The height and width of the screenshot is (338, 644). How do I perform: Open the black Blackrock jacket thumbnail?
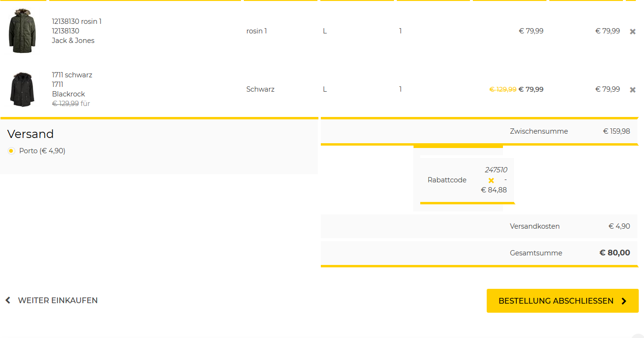[22, 89]
